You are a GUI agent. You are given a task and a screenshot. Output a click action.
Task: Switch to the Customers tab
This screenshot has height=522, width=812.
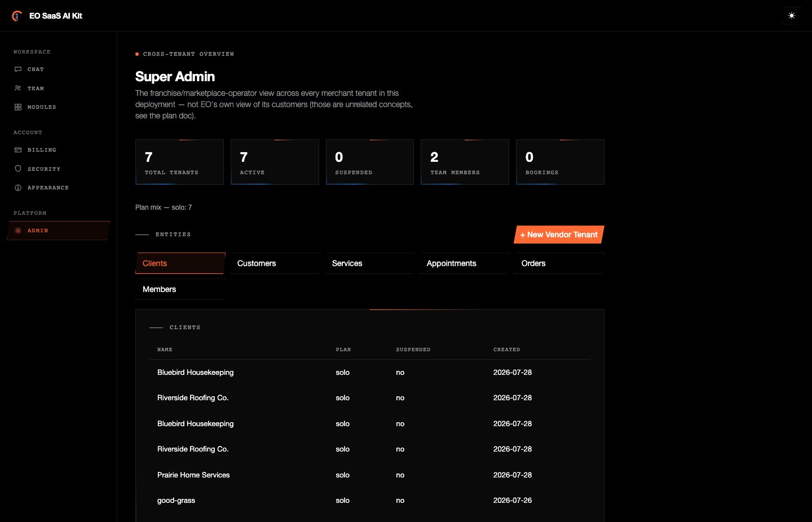coord(275,263)
